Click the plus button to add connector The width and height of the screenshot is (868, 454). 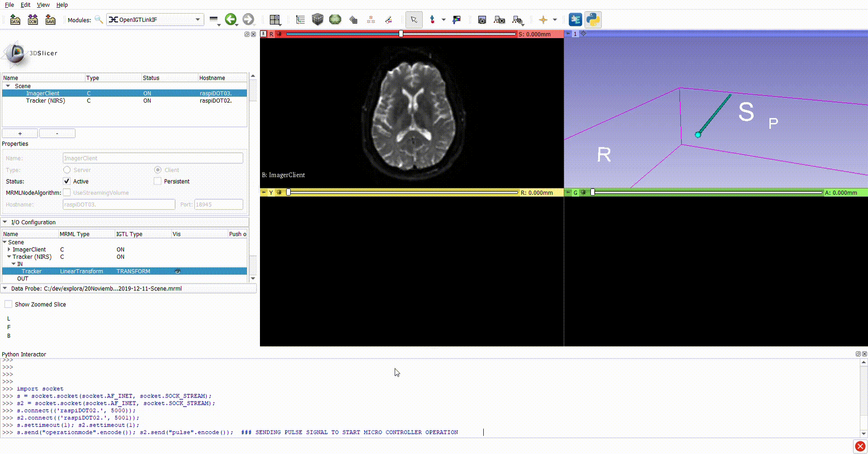click(20, 133)
